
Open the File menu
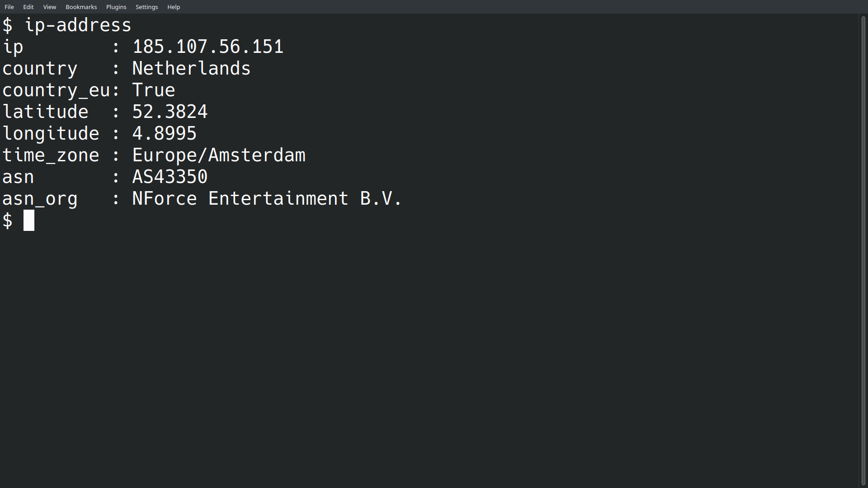pyautogui.click(x=9, y=7)
